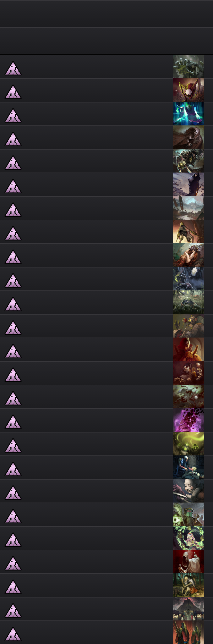Click the grinning pale woman with knife thumbnail
Viewport: 213px width, 644px height.
click(x=188, y=491)
